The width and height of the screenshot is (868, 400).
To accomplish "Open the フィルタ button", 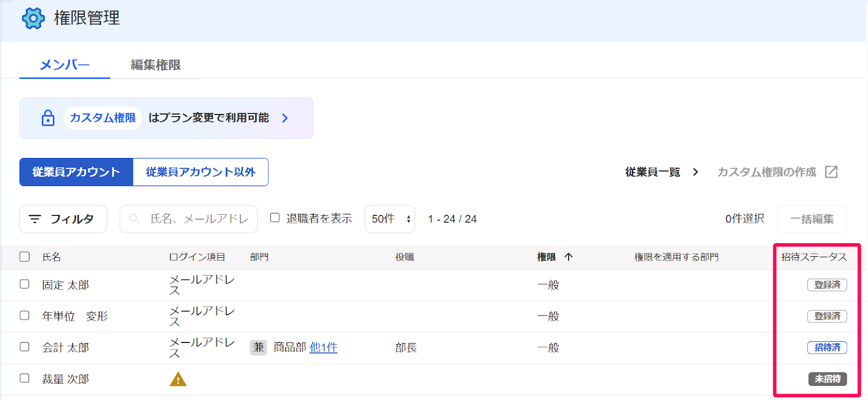I will tap(63, 219).
